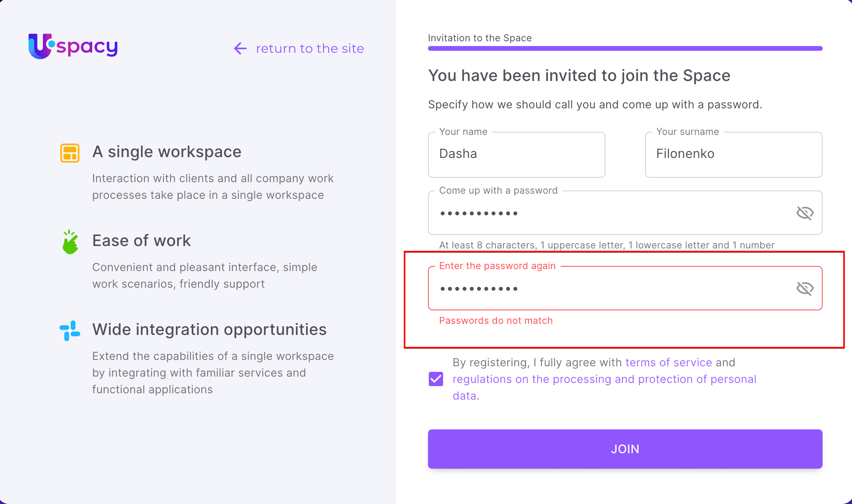Click the Your name input field

point(516,154)
